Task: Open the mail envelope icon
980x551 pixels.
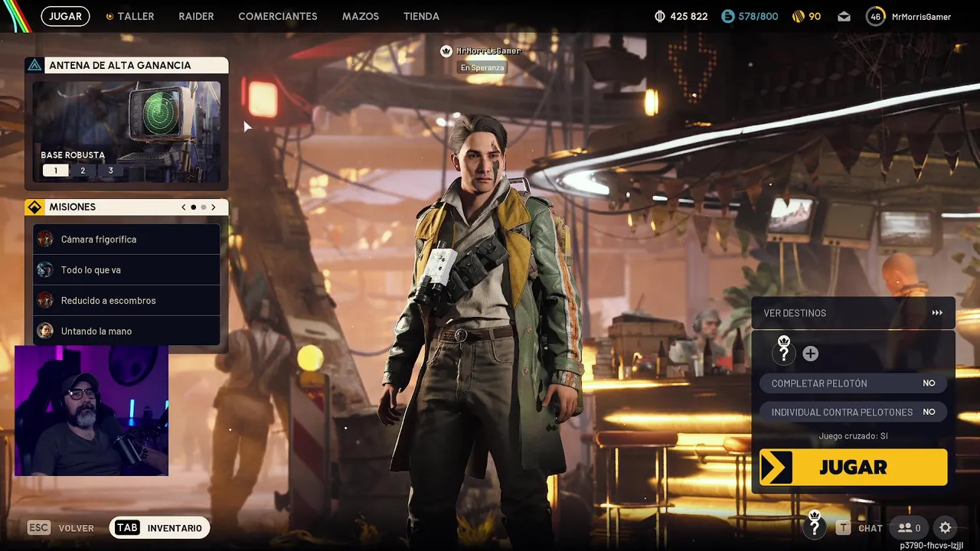Action: point(844,17)
